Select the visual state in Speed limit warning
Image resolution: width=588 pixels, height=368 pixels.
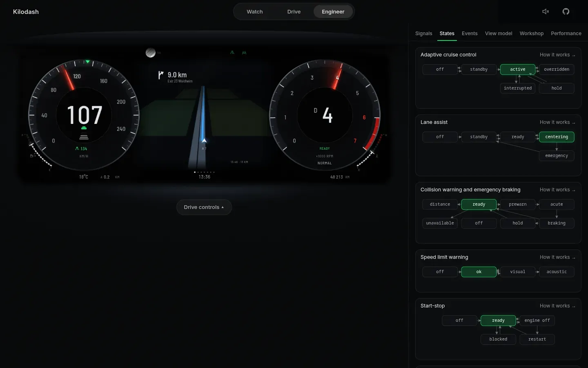tap(518, 272)
